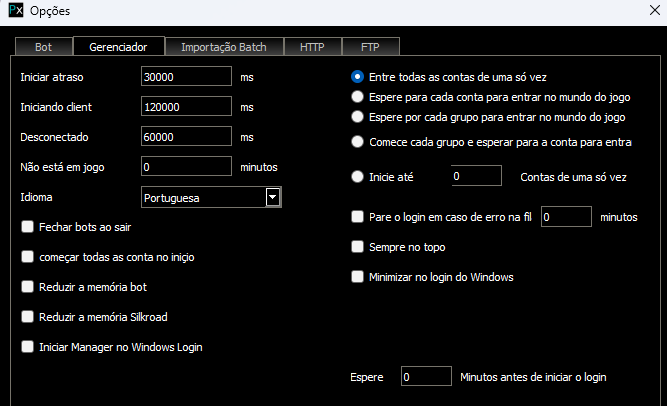Viewport: 667px width, 406px height.
Task: Select the Inicie até radio button
Action: [358, 176]
